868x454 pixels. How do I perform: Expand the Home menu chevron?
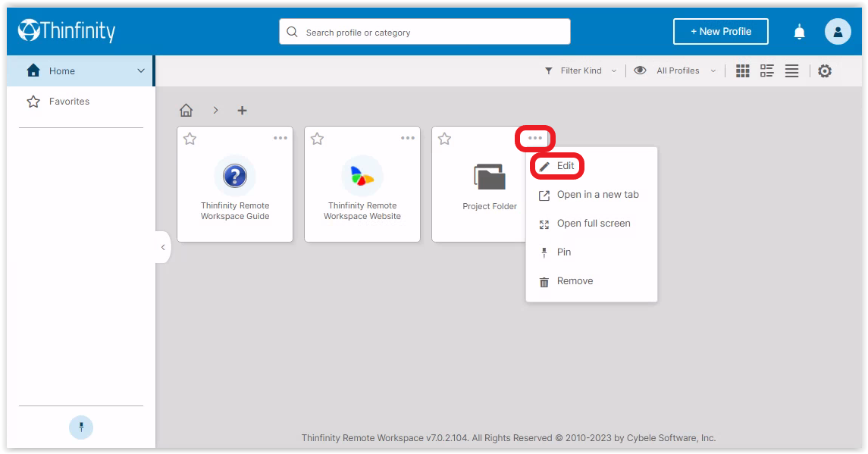click(x=140, y=71)
